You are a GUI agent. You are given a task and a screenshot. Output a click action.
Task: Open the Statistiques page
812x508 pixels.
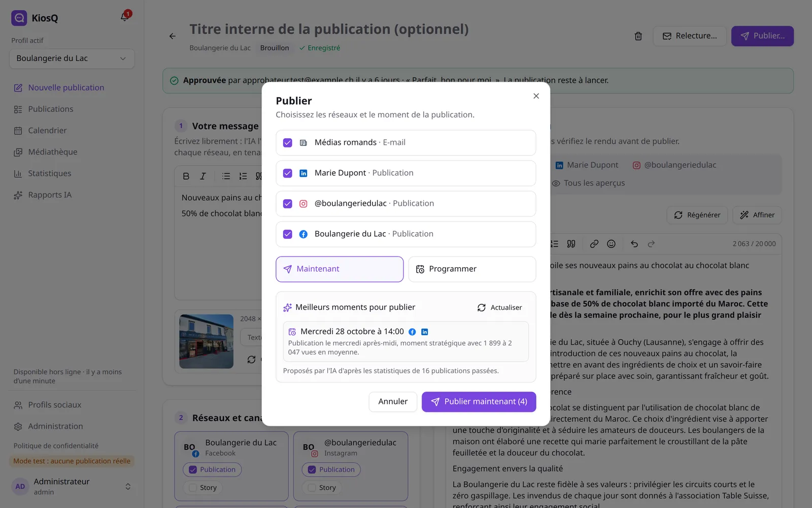pos(72,173)
